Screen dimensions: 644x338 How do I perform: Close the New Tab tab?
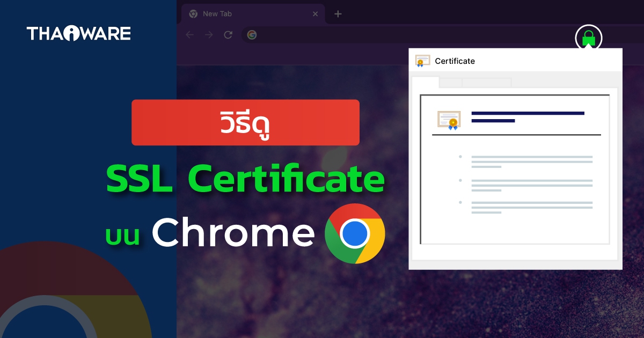(316, 13)
